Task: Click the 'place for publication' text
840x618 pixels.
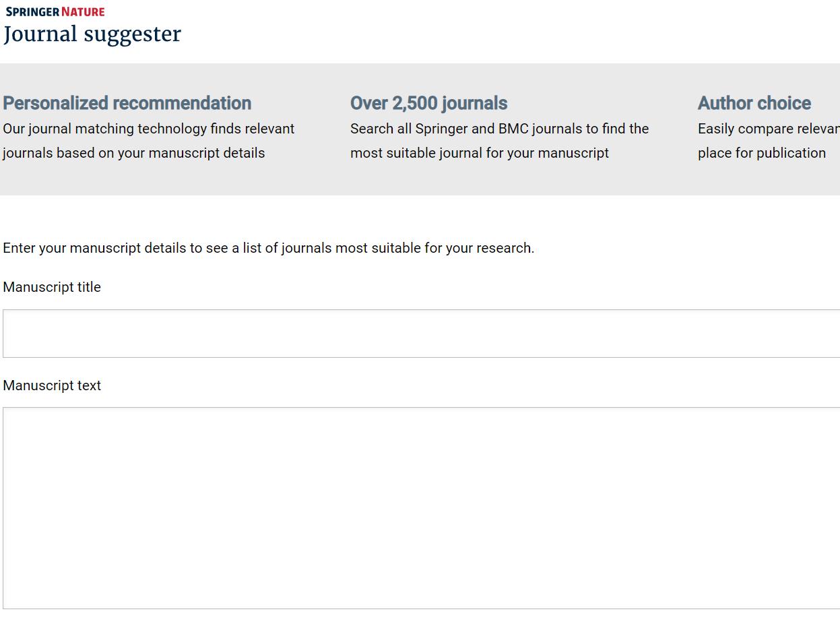Action: (x=761, y=153)
